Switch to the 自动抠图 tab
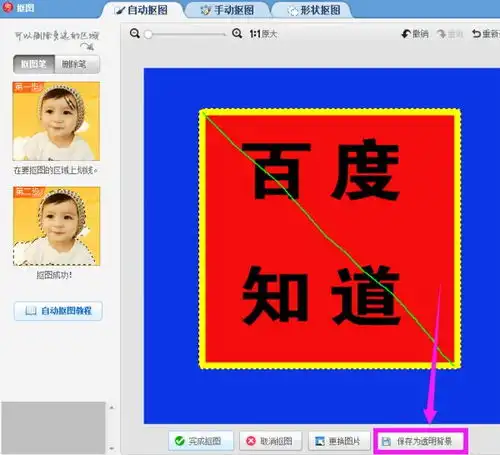The height and width of the screenshot is (455, 500). [142, 10]
